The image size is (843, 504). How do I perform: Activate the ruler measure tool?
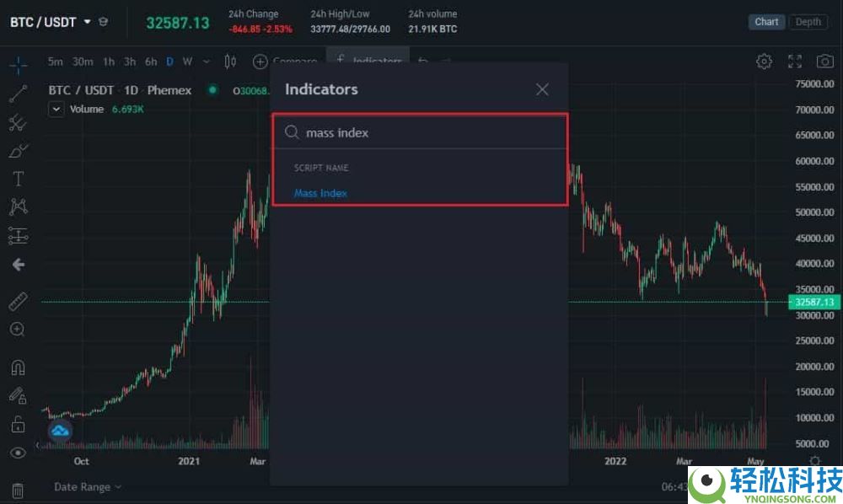point(18,302)
